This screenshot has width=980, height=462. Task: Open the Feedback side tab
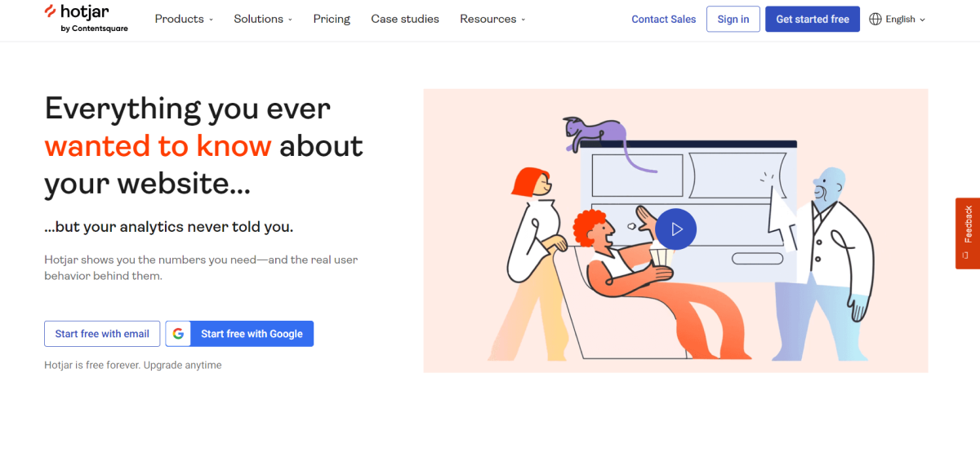click(968, 224)
